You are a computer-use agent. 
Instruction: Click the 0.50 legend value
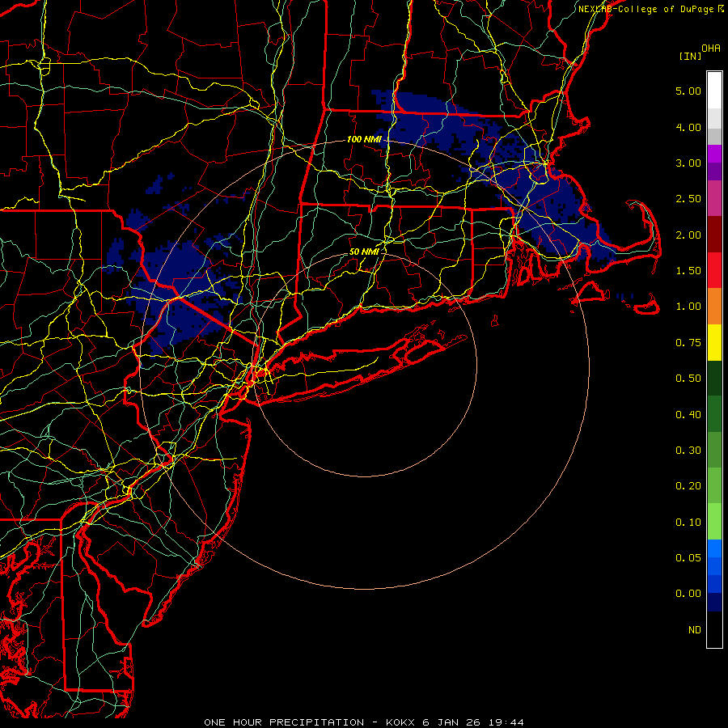pyautogui.click(x=688, y=379)
